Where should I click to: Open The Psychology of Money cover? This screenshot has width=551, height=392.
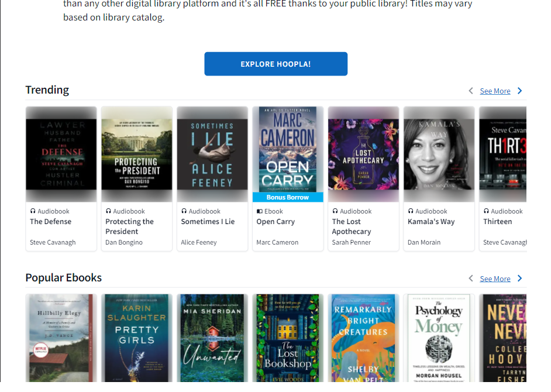pyautogui.click(x=439, y=338)
